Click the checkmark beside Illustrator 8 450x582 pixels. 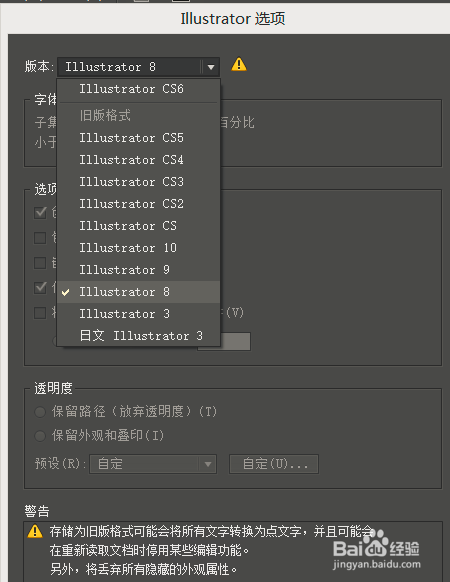coord(66,292)
